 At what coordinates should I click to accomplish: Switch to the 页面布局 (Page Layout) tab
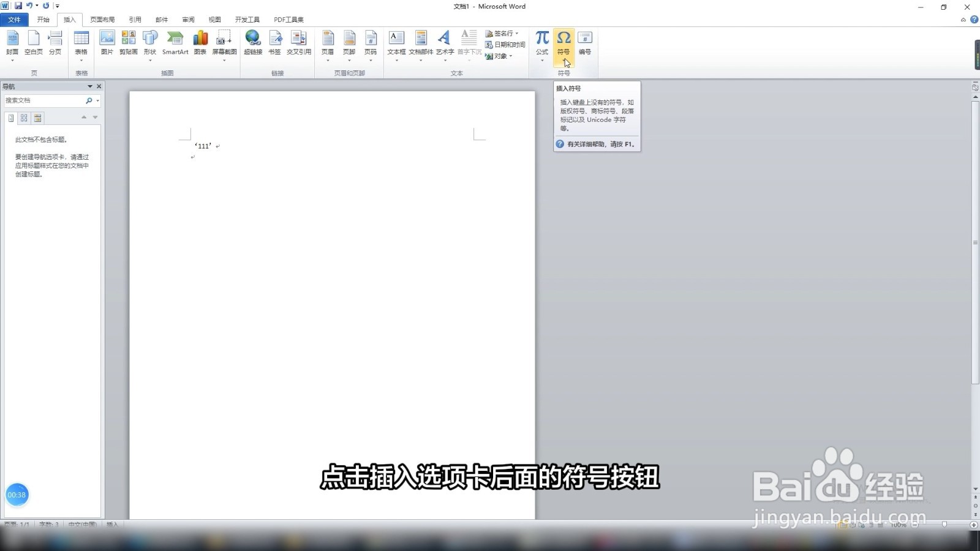pyautogui.click(x=102, y=20)
